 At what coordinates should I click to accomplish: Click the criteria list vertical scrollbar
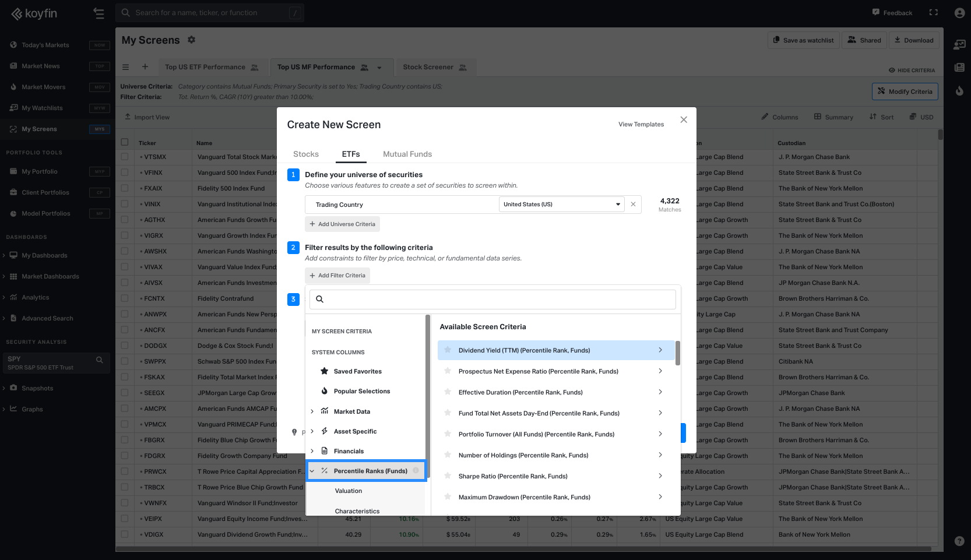click(x=678, y=353)
